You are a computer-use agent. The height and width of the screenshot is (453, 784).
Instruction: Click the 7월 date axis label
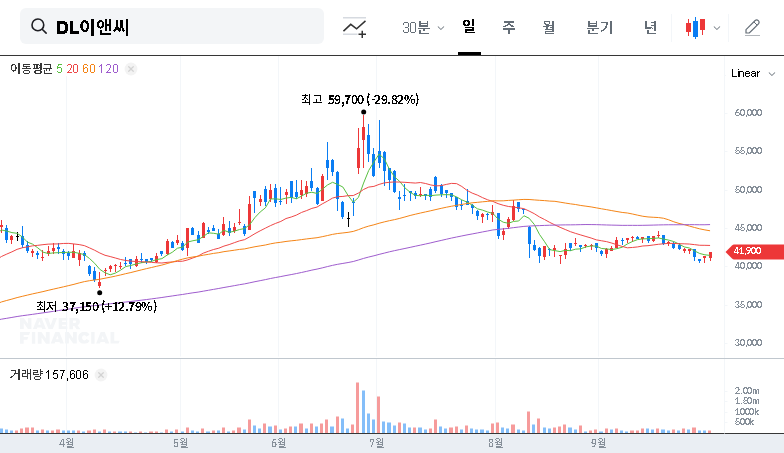[376, 443]
